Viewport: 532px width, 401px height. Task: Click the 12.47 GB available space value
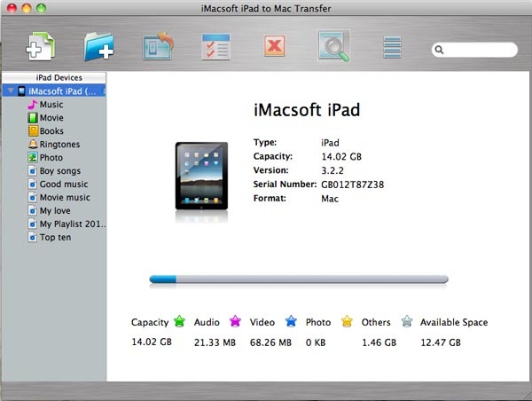point(441,342)
